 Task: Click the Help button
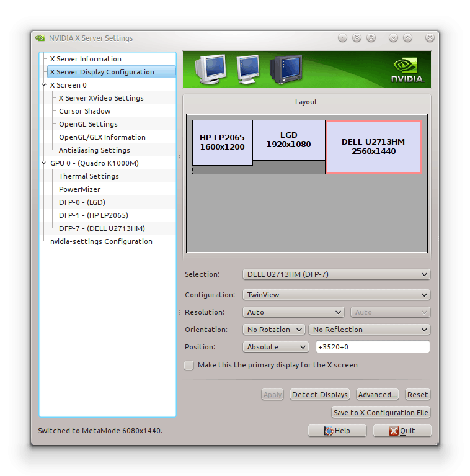[337, 431]
